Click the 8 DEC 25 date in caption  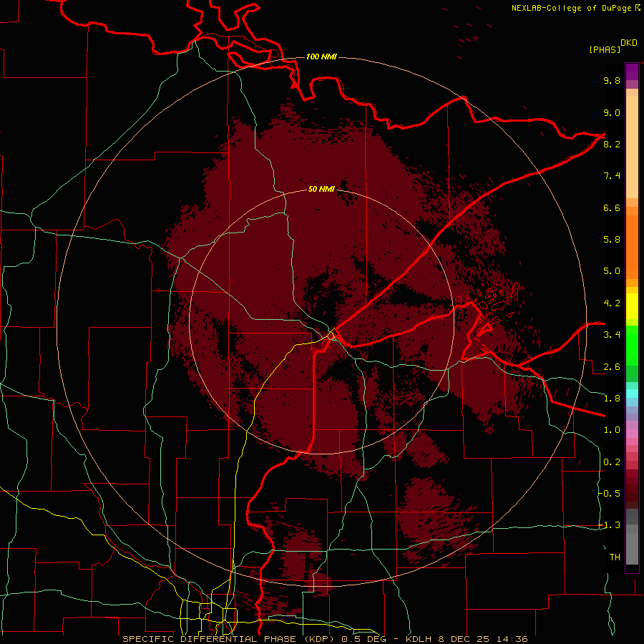pos(464,639)
